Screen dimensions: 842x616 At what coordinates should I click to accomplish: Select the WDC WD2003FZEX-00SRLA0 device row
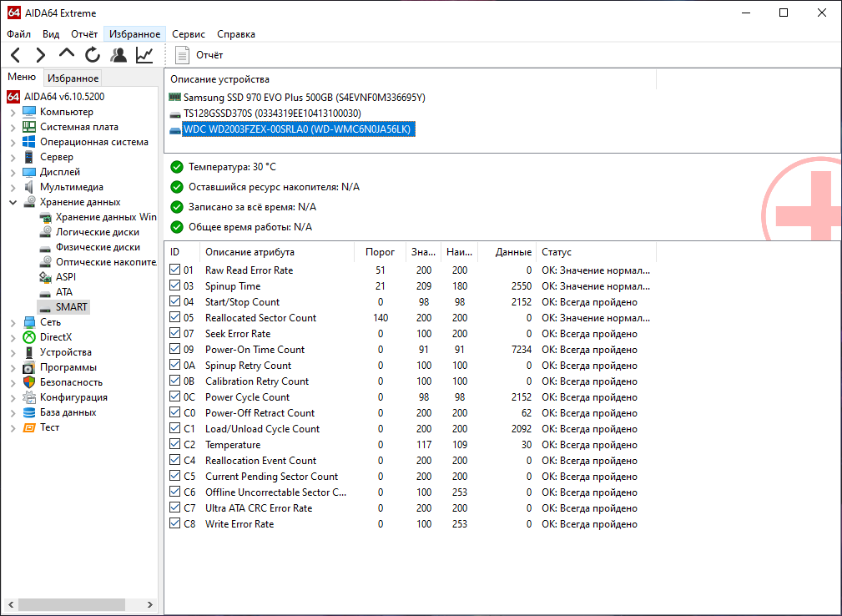pyautogui.click(x=299, y=129)
